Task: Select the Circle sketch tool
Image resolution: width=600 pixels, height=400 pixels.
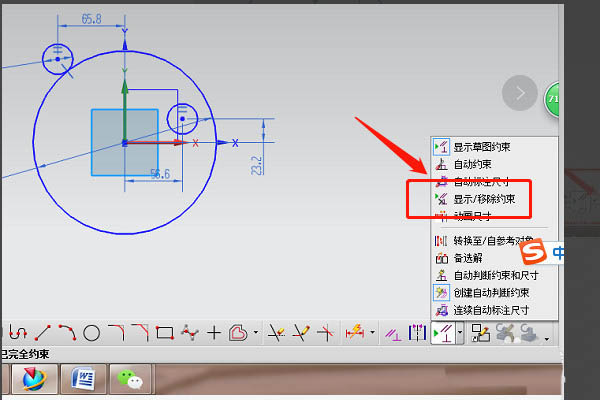Action: click(91, 332)
